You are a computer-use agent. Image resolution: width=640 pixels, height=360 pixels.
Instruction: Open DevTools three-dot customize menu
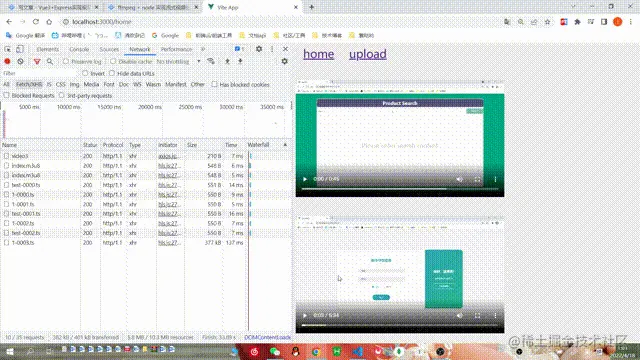coord(272,49)
